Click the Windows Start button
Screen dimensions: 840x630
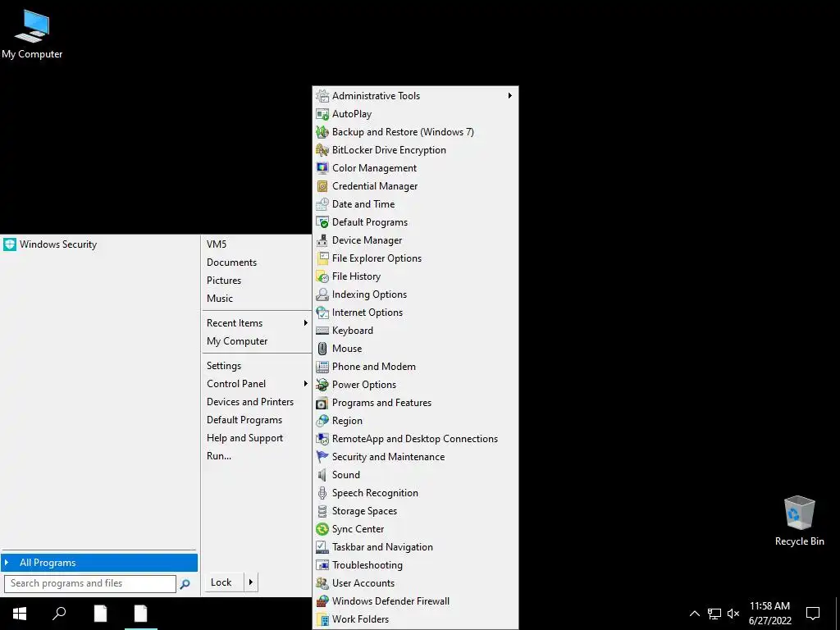[20, 614]
